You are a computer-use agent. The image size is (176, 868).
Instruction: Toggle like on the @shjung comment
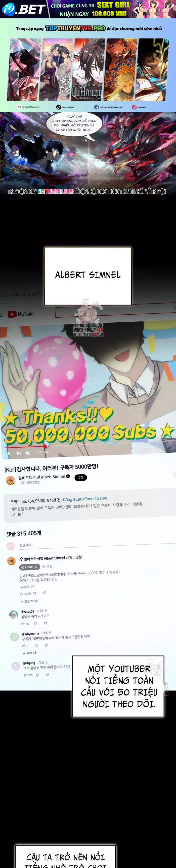tap(25, 675)
